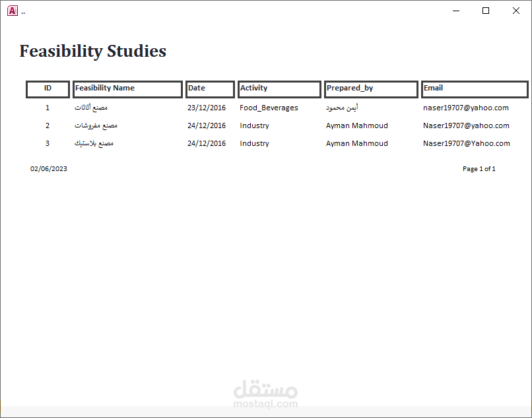Click Ayman Mahmoud in row 3
This screenshot has width=532, height=418.
tap(357, 143)
